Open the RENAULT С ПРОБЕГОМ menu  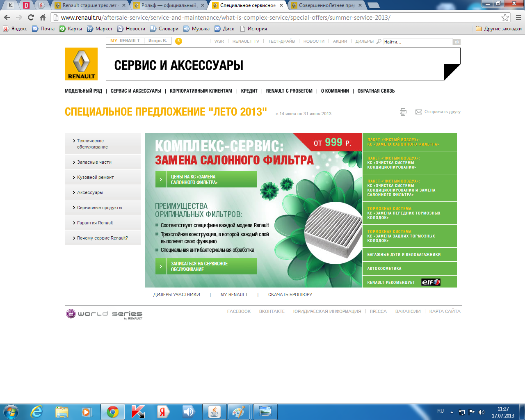[289, 91]
